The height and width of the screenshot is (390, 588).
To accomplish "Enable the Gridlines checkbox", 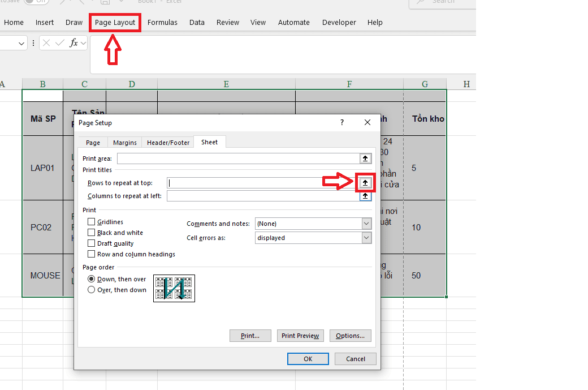I will click(x=91, y=222).
